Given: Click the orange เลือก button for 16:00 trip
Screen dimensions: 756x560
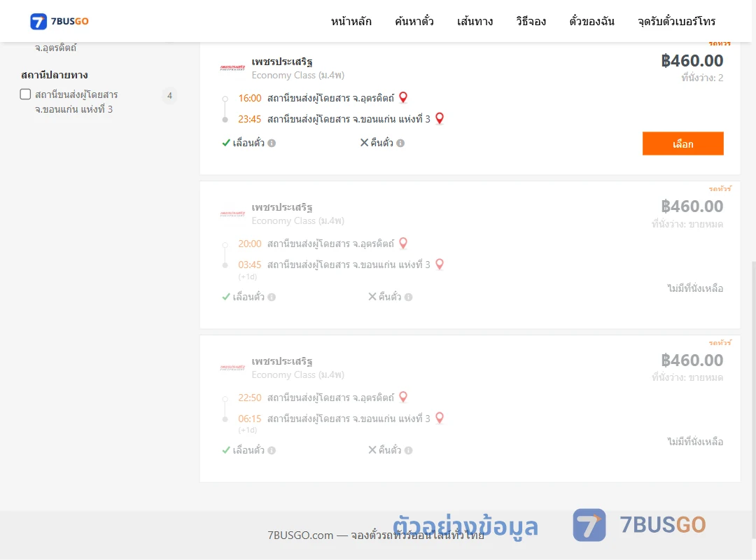Looking at the screenshot, I should pyautogui.click(x=682, y=143).
